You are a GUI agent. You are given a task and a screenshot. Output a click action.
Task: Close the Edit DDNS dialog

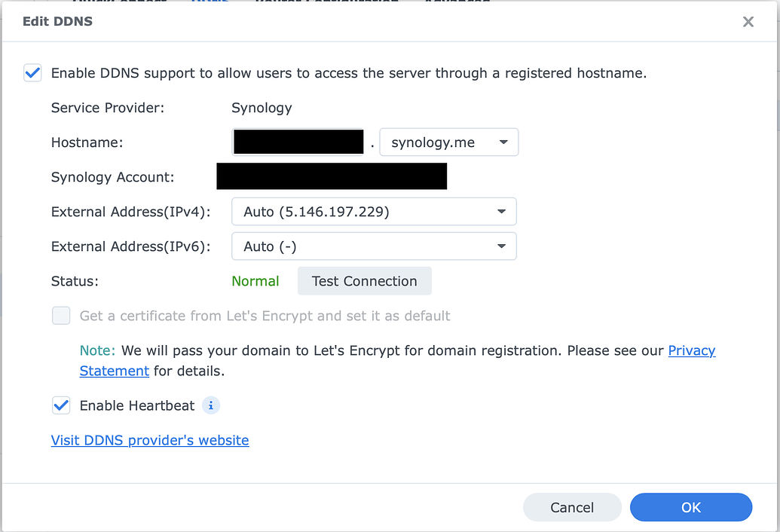[748, 22]
